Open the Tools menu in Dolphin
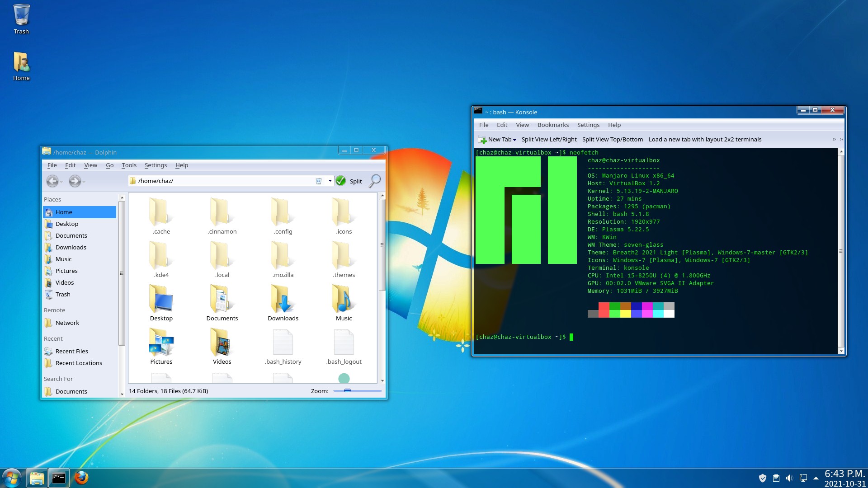This screenshot has width=868, height=488. (129, 165)
